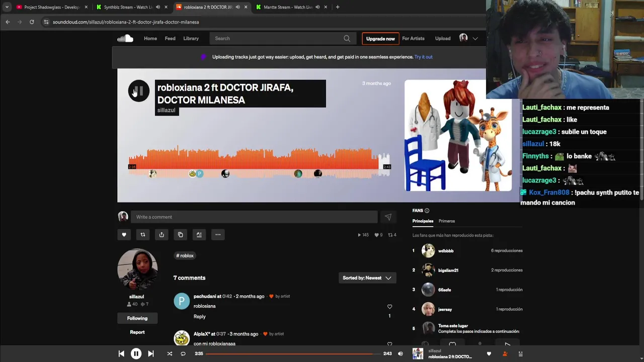Mute the Synthblz Stream tab audio icon
Image resolution: width=644 pixels, height=362 pixels.
[158, 7]
